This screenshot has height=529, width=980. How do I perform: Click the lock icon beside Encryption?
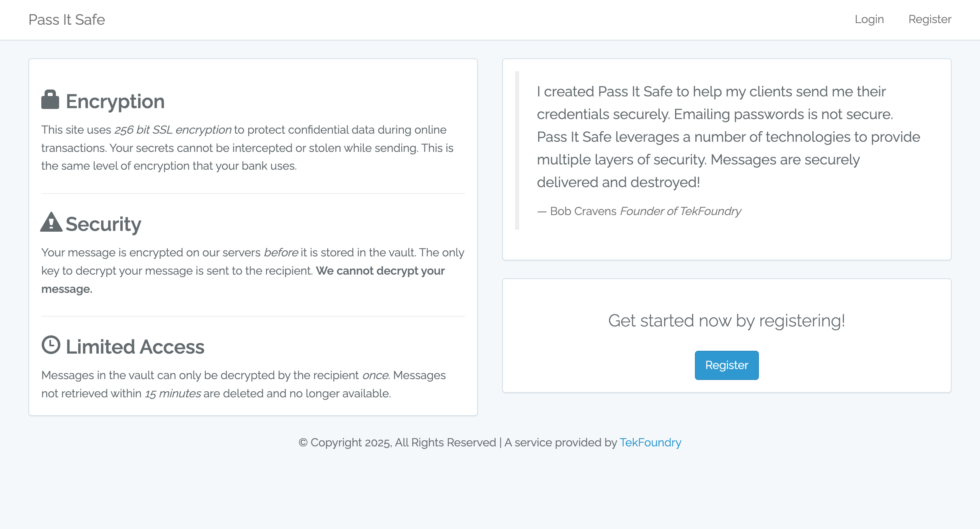pyautogui.click(x=50, y=100)
